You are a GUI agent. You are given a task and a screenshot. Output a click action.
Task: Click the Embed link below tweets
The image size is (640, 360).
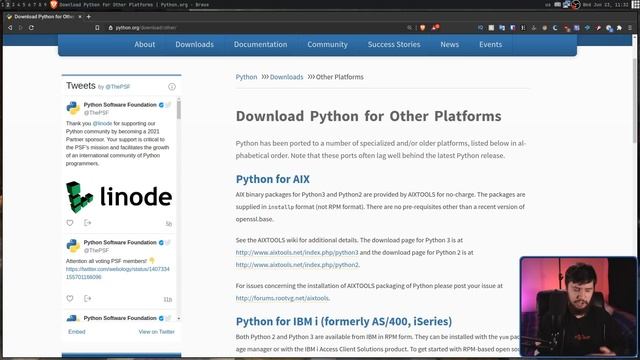click(x=77, y=332)
